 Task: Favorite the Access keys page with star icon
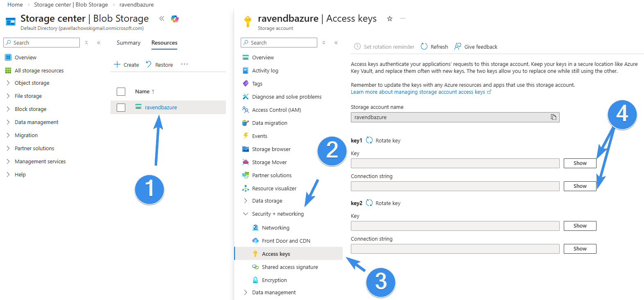390,19
